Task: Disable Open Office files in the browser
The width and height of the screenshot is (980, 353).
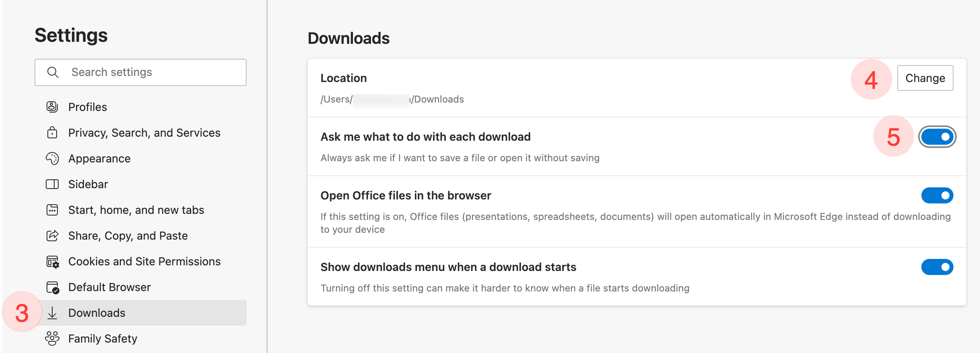Action: [937, 195]
